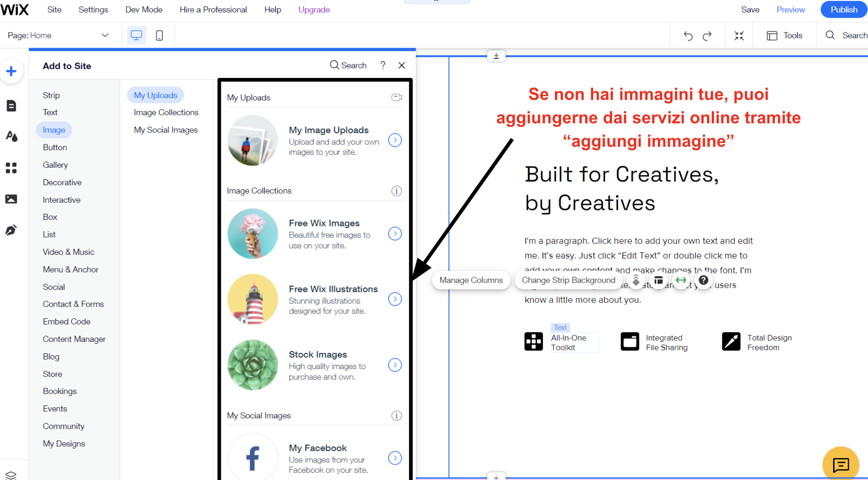868x480 pixels.
Task: Expand Free Wix Images arrow
Action: pos(395,234)
